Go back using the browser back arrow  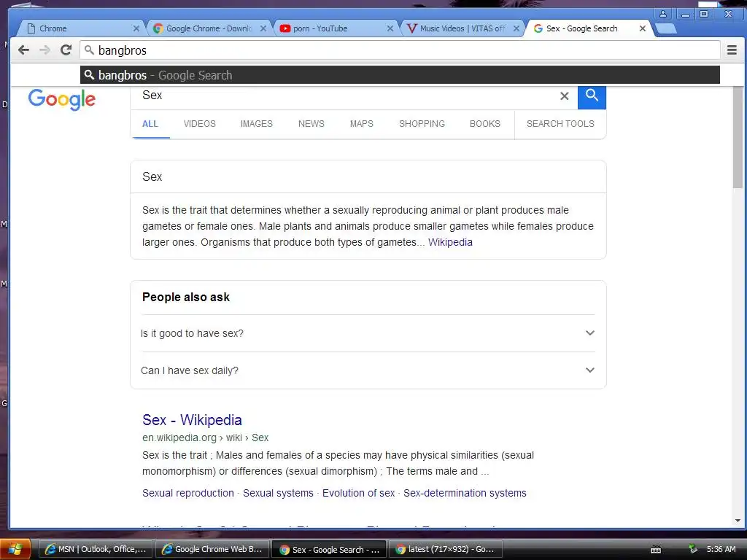pos(23,50)
